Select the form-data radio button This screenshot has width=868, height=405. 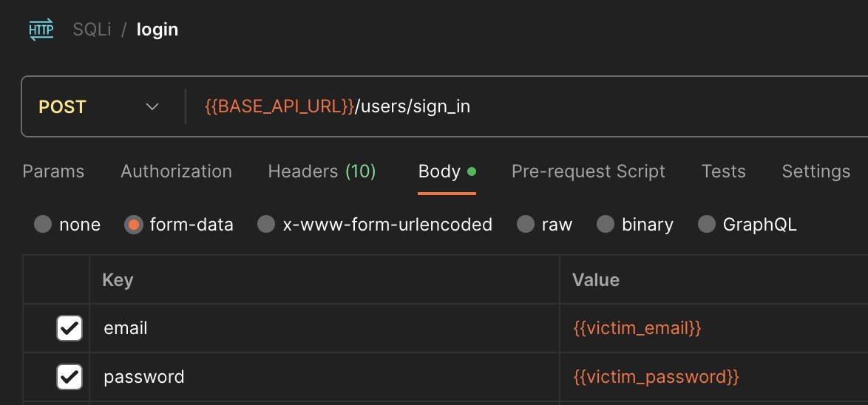pos(133,224)
